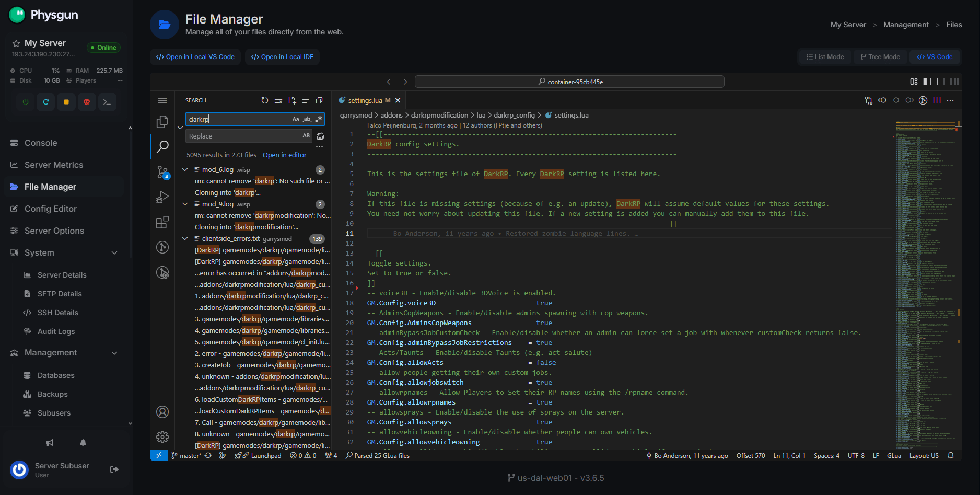Viewport: 980px width, 495px height.
Task: Open the Source Control view with badge 4
Action: [162, 172]
